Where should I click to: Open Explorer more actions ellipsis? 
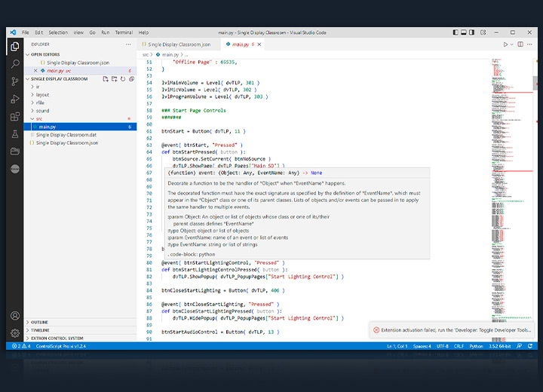(x=128, y=44)
